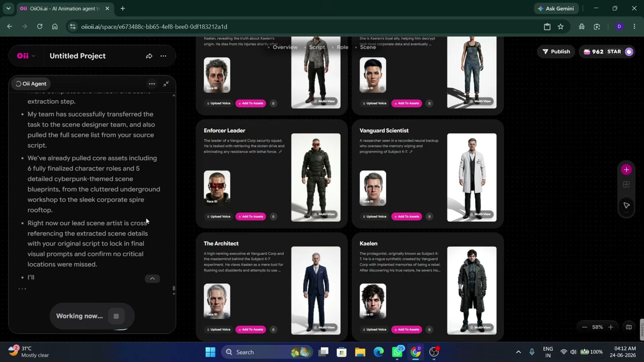The height and width of the screenshot is (362, 644).
Task: Open the Windows Start menu
Action: point(210,352)
